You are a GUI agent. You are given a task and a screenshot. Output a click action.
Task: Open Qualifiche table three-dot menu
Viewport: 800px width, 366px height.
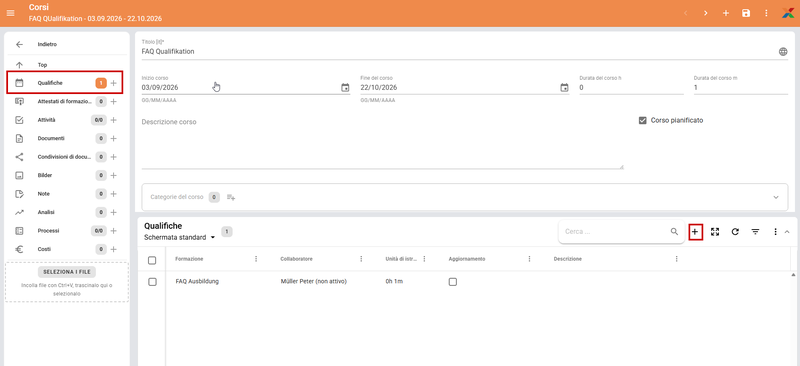click(x=776, y=232)
